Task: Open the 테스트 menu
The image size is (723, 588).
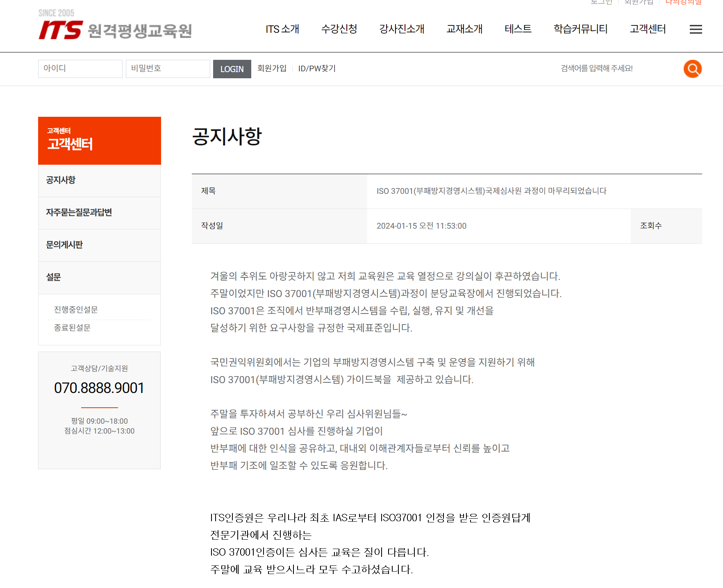Action: click(x=518, y=29)
